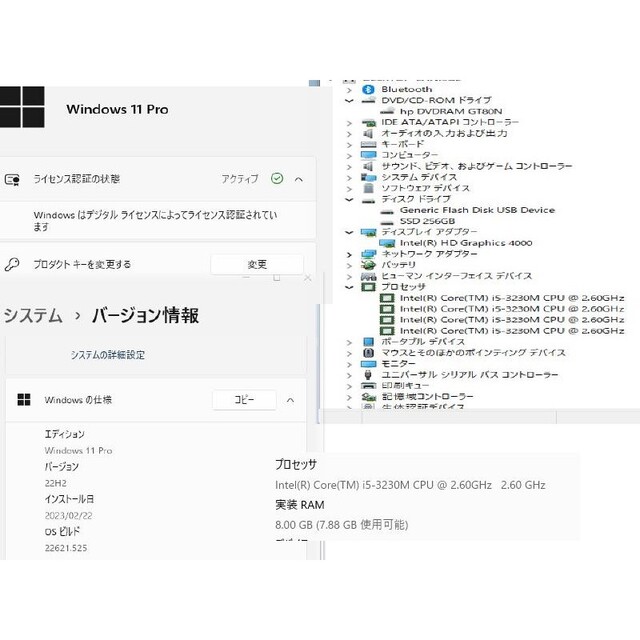Viewport: 640px width, 640px height.
Task: Select the SSD 256GB entry
Action: click(427, 221)
